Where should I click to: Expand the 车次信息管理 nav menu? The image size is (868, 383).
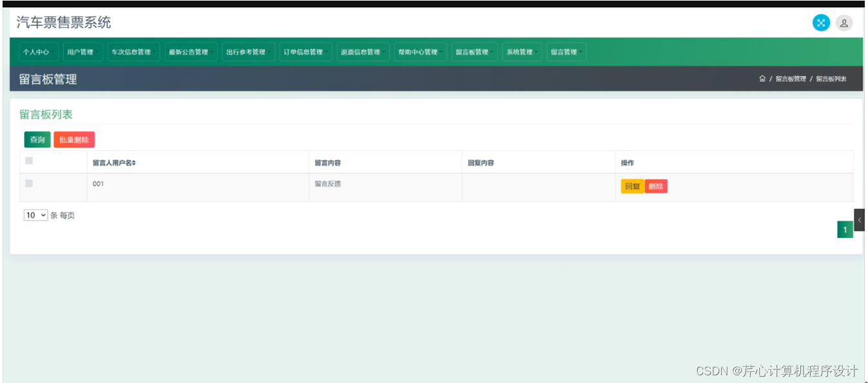point(133,52)
